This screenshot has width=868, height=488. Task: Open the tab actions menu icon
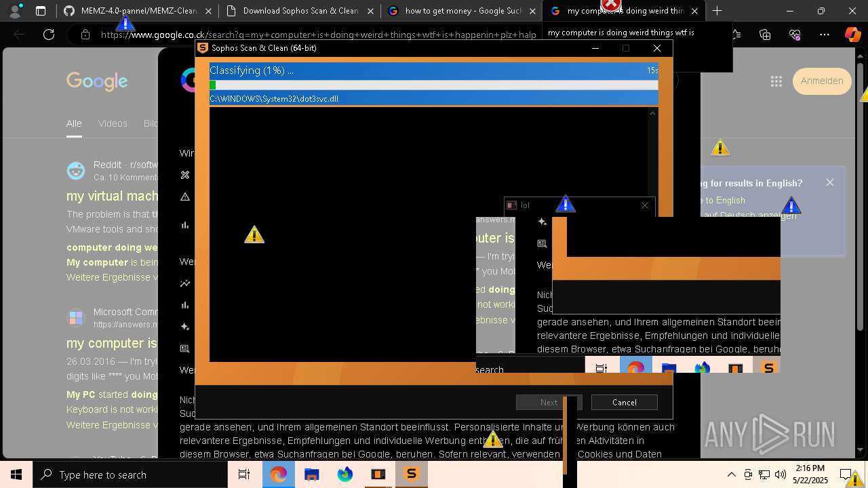pos(41,11)
